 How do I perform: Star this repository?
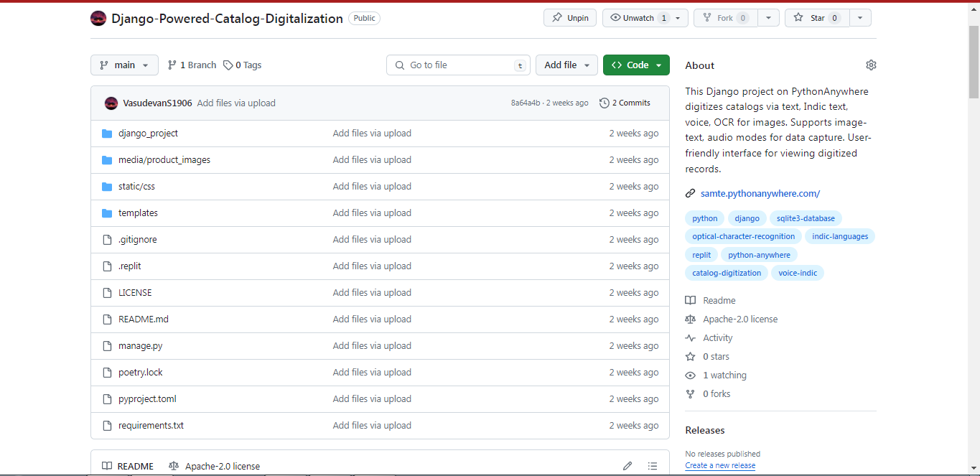[817, 18]
